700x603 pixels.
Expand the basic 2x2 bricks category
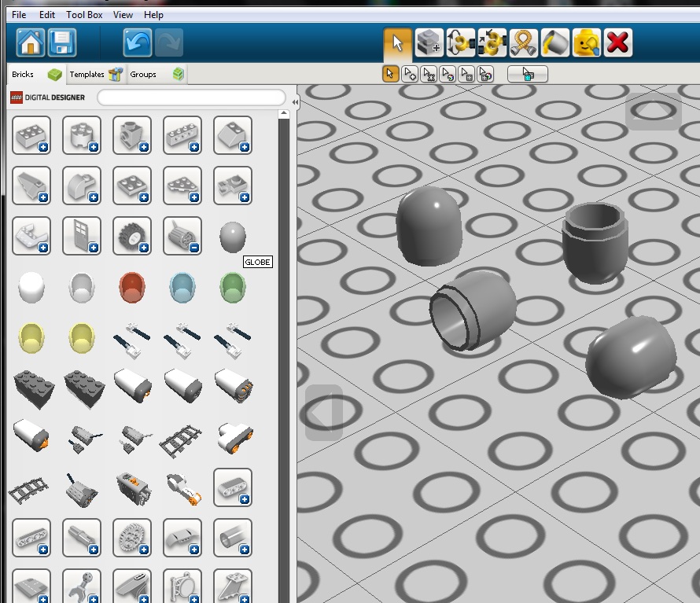point(31,135)
